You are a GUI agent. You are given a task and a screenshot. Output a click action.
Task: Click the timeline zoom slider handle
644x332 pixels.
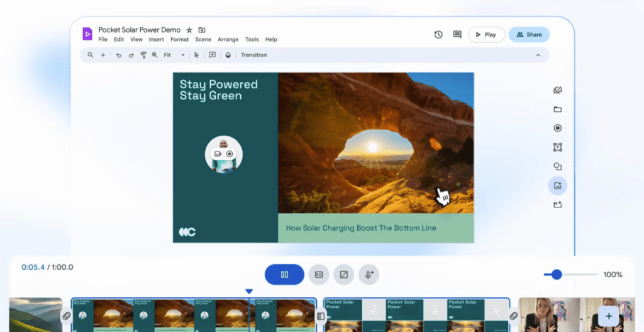tap(556, 275)
